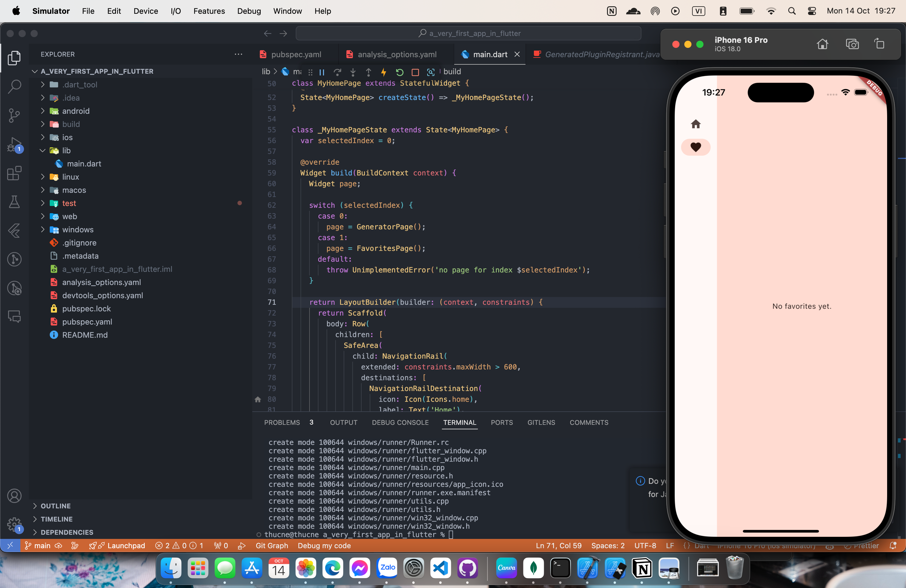Image resolution: width=906 pixels, height=588 pixels.
Task: Rotate the Simulator device
Action: click(x=879, y=44)
